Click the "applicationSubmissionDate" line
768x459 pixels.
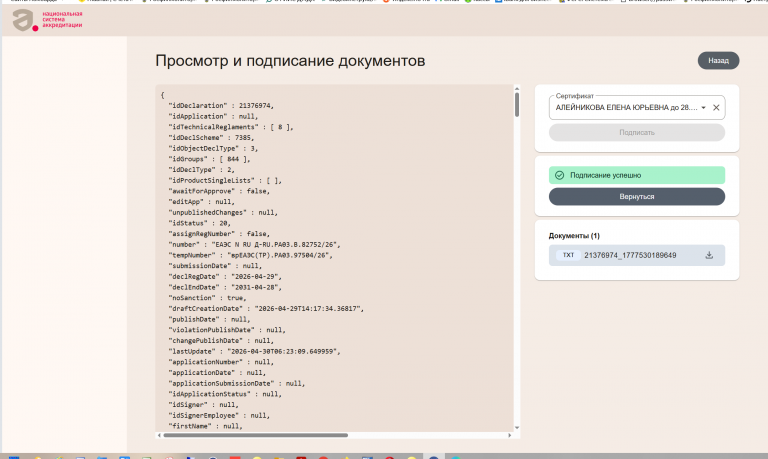[x=237, y=384]
